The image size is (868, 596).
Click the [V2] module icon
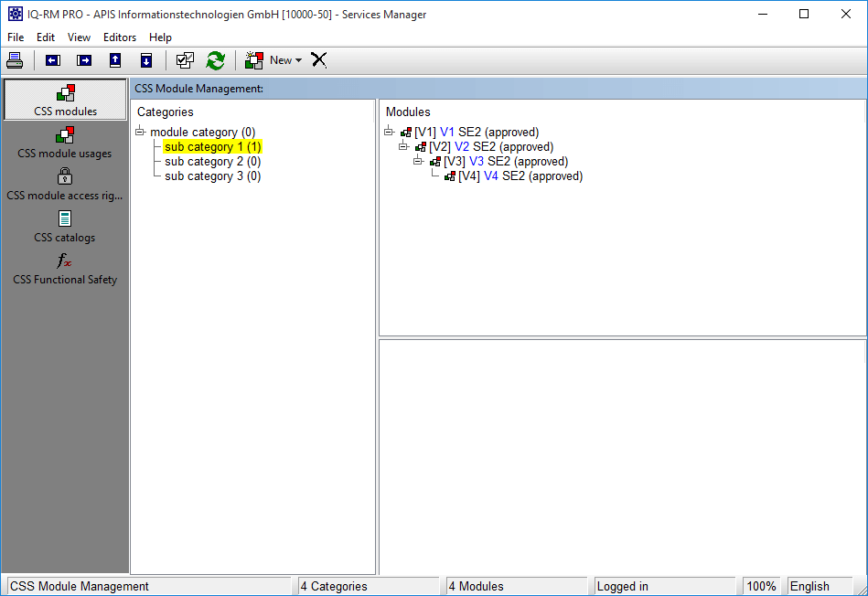421,147
